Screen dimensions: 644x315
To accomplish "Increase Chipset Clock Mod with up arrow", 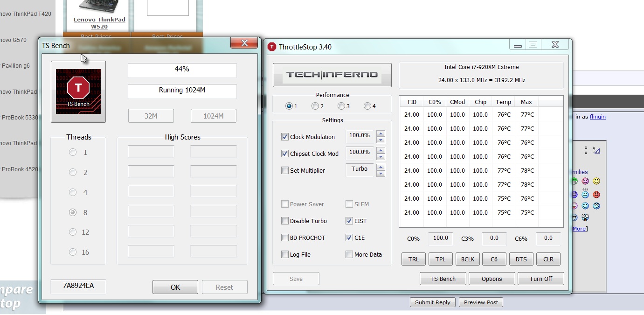I will [x=381, y=150].
